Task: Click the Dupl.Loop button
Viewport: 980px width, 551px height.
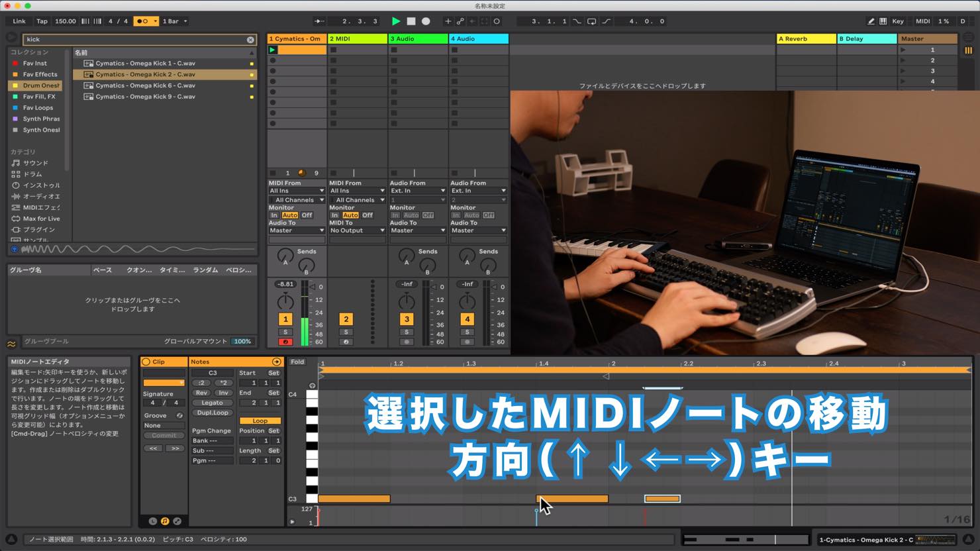Action: (x=213, y=413)
